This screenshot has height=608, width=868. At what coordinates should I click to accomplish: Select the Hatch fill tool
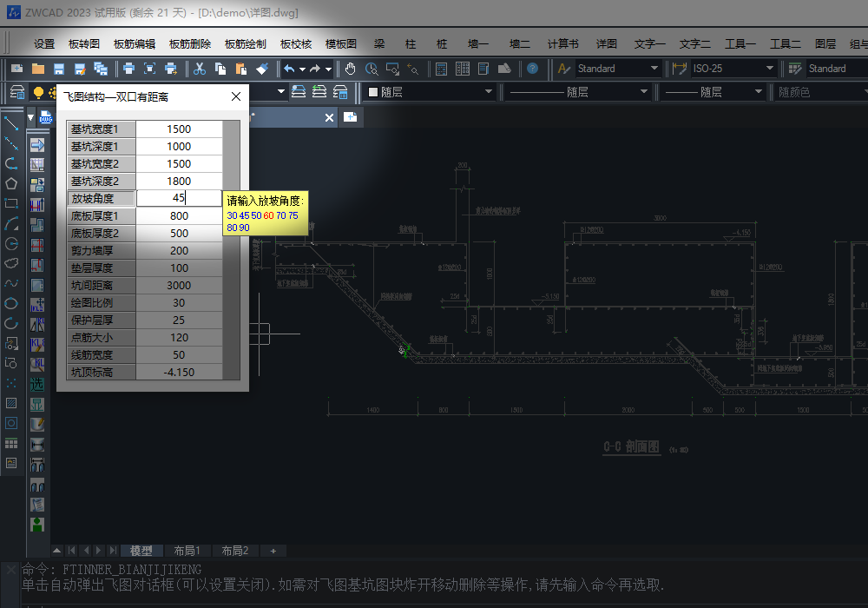[x=11, y=402]
